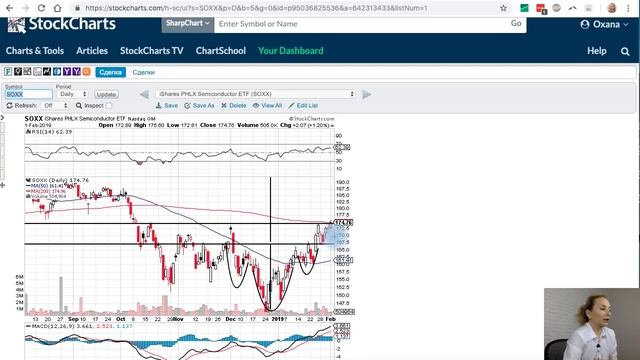Screen dimensions: 640x360
Task: Open the Help menu
Action: tap(597, 51)
